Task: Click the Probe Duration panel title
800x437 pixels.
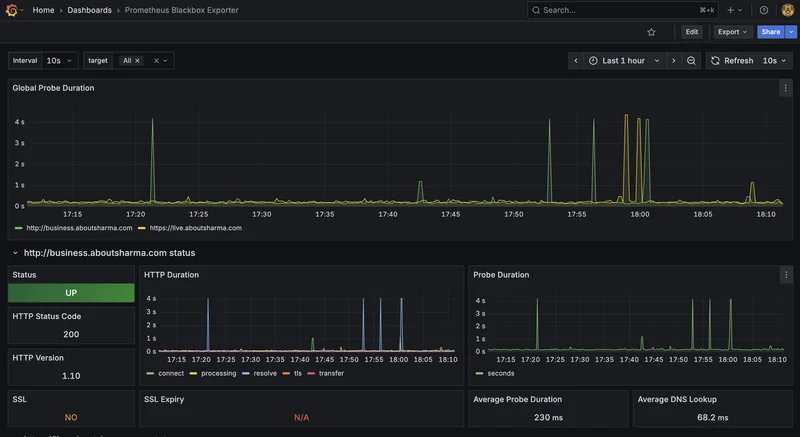Action: 501,275
